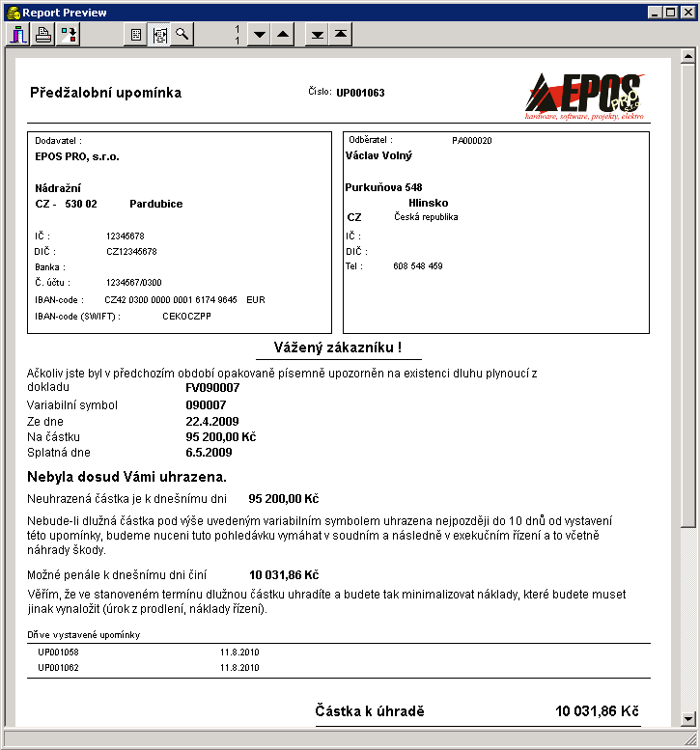Image resolution: width=700 pixels, height=750 pixels.
Task: Jump to last page of report
Action: tap(317, 36)
